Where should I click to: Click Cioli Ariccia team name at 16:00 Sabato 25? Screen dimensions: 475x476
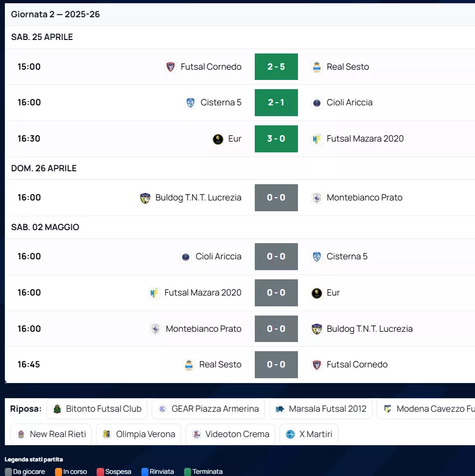(349, 103)
